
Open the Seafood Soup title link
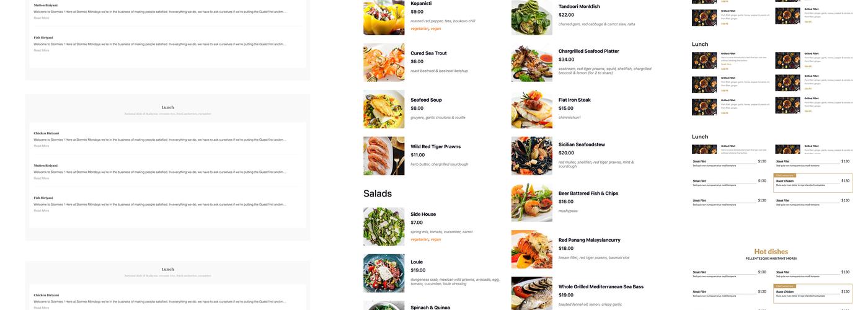426,100
